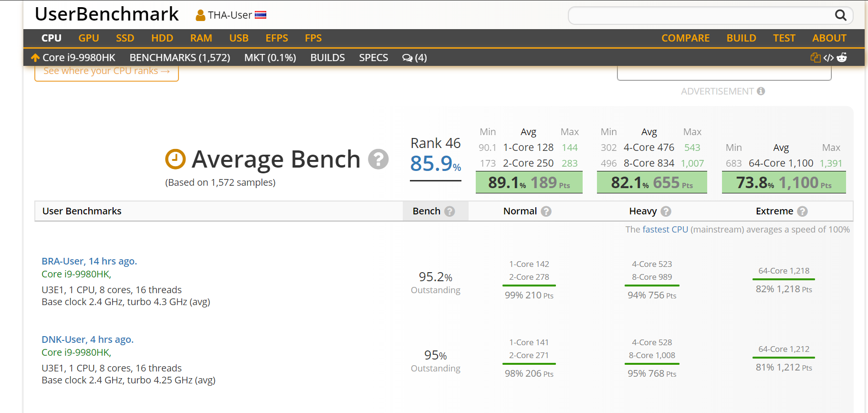View MKT (0.1%) section
868x413 pixels.
[x=270, y=58]
